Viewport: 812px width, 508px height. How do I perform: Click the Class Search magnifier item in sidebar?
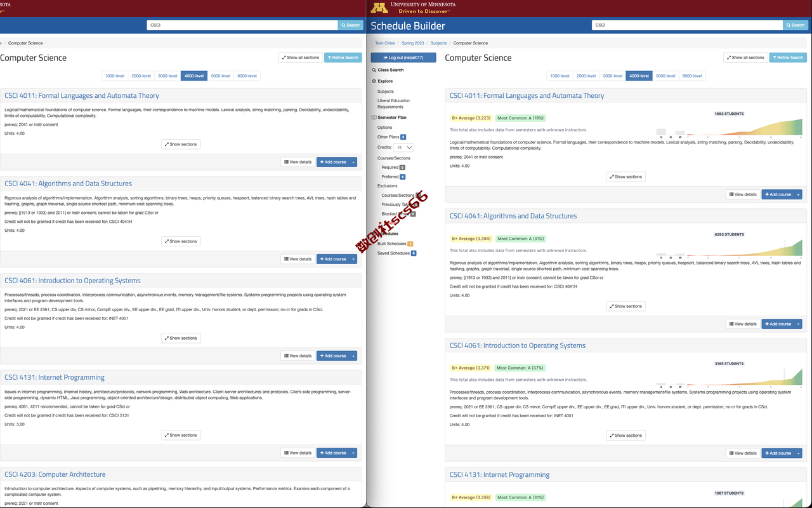[x=388, y=70]
